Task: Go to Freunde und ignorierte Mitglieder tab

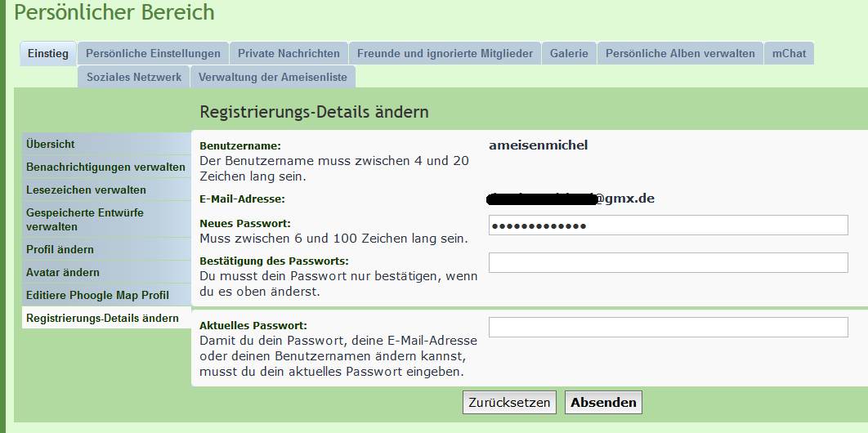Action: tap(445, 53)
